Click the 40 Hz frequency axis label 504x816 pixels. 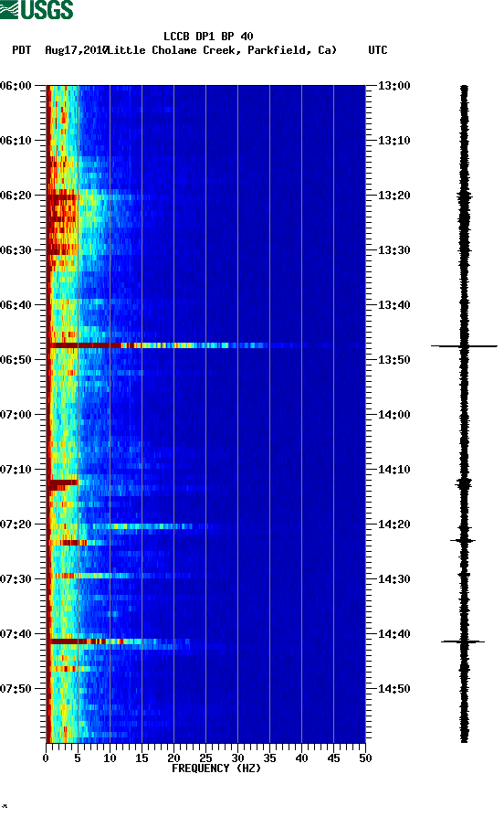tap(301, 758)
